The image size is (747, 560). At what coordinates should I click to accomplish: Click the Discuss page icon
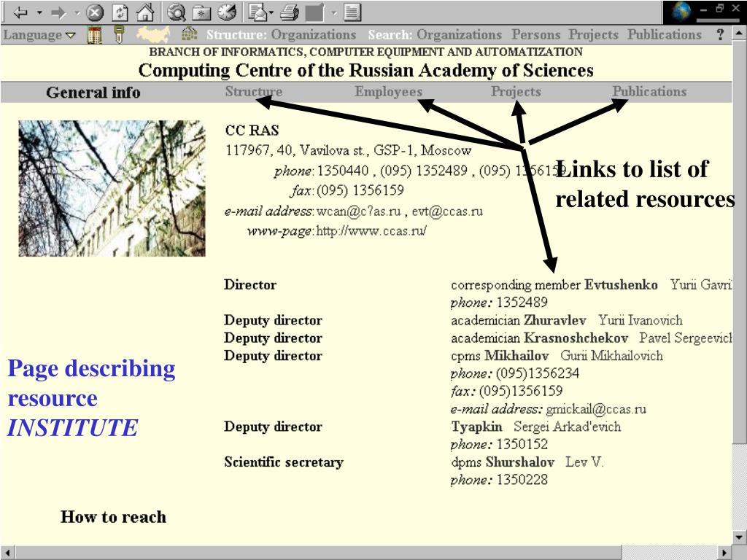(x=352, y=12)
